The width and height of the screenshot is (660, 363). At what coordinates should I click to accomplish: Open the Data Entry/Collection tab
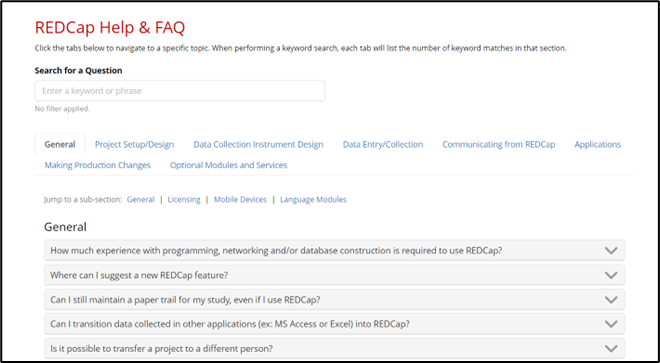(x=383, y=144)
